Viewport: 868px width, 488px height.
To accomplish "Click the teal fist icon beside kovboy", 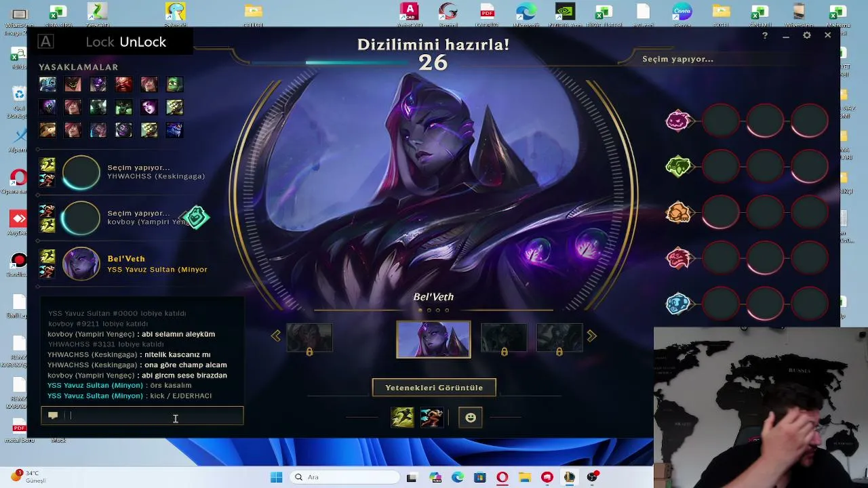I will (197, 218).
